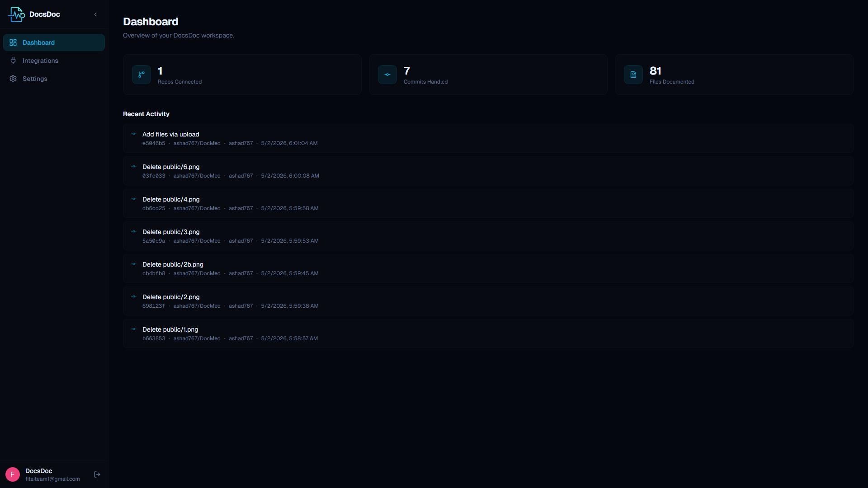
Task: Click the Files Documented file icon
Action: coord(633,75)
